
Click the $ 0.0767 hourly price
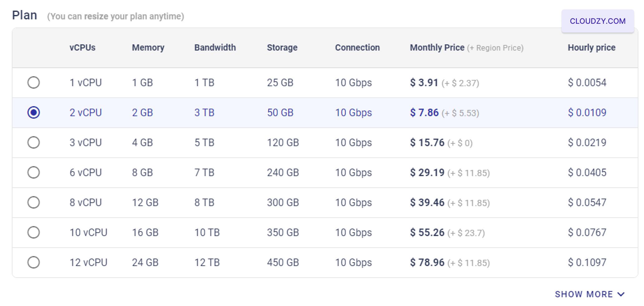[587, 233]
